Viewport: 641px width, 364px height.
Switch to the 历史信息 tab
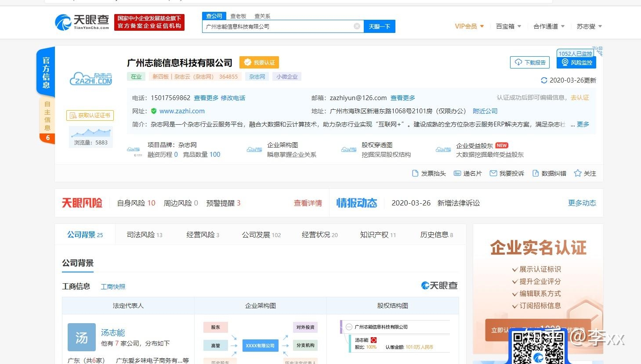tap(437, 235)
